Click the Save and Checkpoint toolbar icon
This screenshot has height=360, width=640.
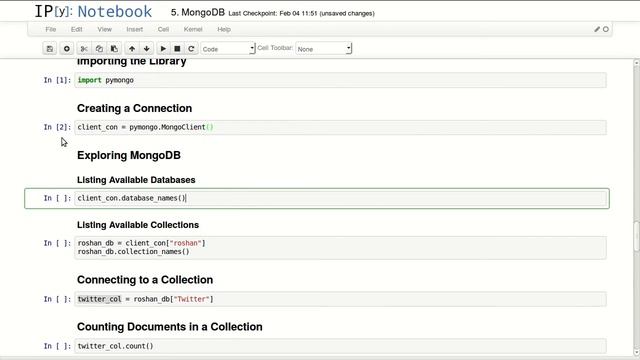pyautogui.click(x=50, y=49)
